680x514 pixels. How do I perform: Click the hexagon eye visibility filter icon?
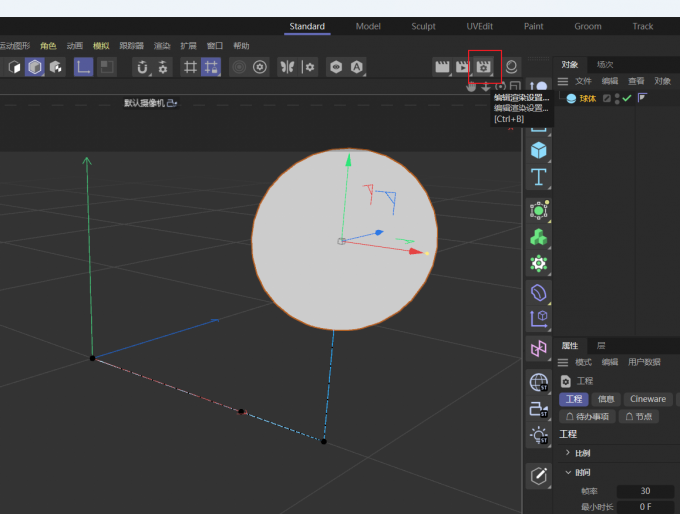[x=336, y=67]
